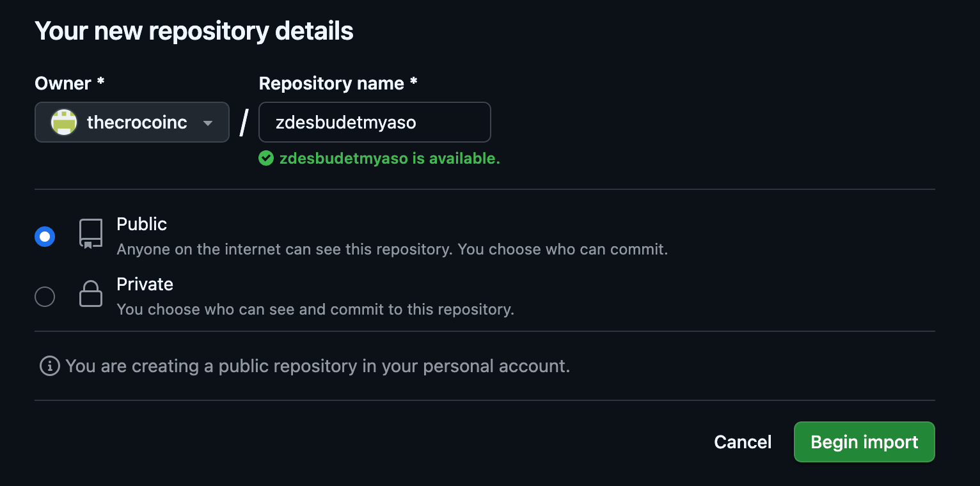The image size is (980, 486).
Task: Click the Private padlock icon
Action: [91, 294]
